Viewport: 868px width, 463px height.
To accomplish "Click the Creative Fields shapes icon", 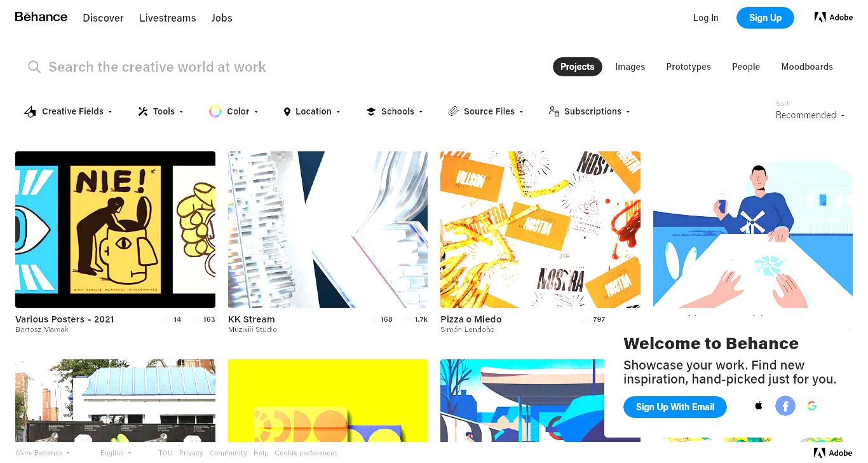I will tap(30, 111).
